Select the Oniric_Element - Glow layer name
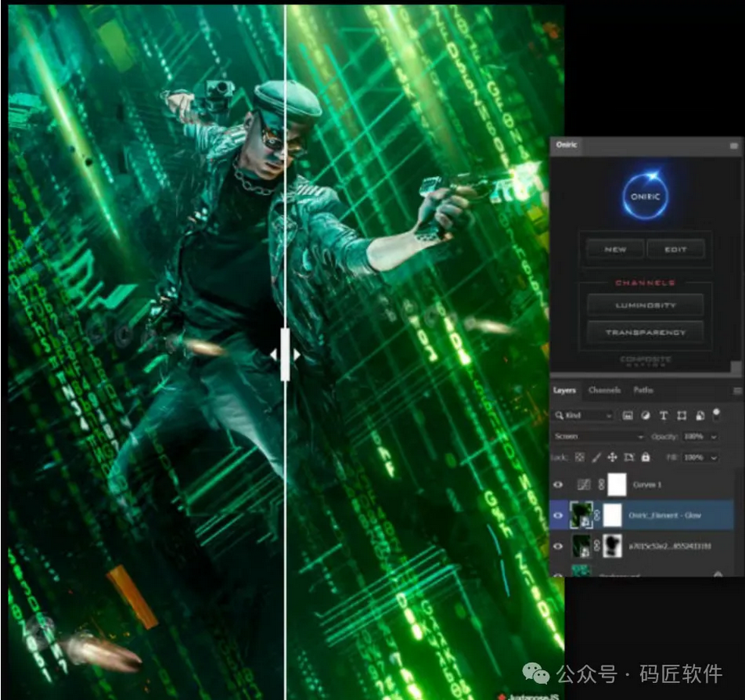 click(665, 515)
